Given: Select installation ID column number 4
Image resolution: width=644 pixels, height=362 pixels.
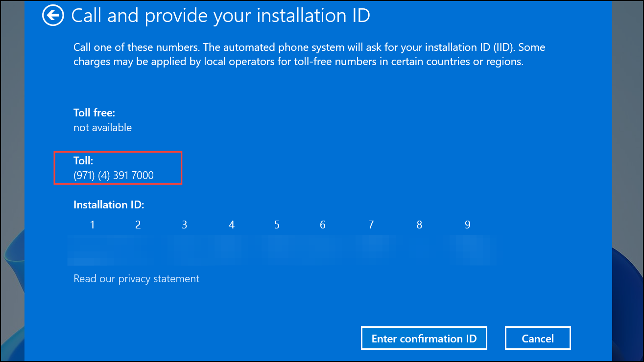Looking at the screenshot, I should [x=232, y=225].
